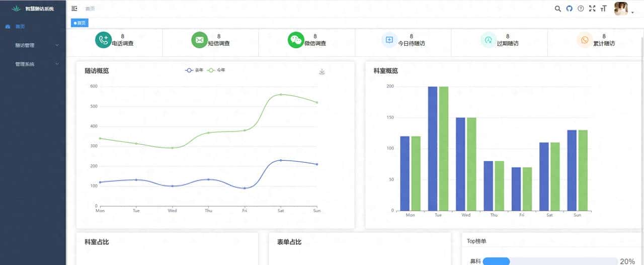Open the help question-mark icon
The height and width of the screenshot is (265, 644).
(x=581, y=9)
